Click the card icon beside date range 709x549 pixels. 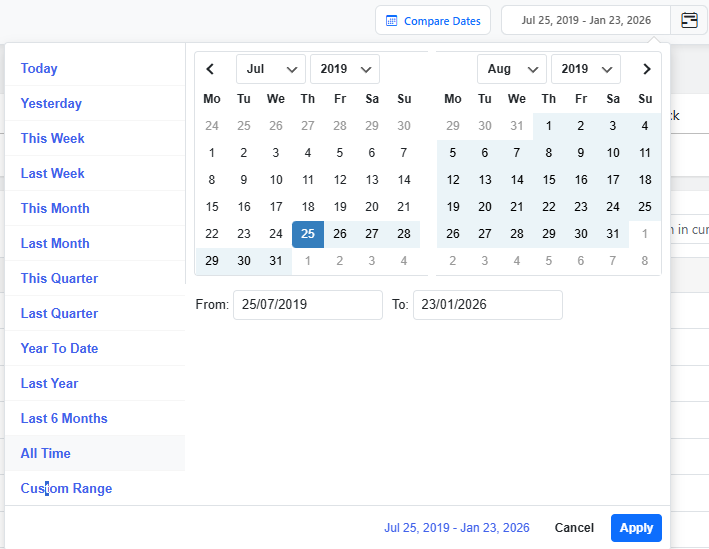(x=689, y=20)
